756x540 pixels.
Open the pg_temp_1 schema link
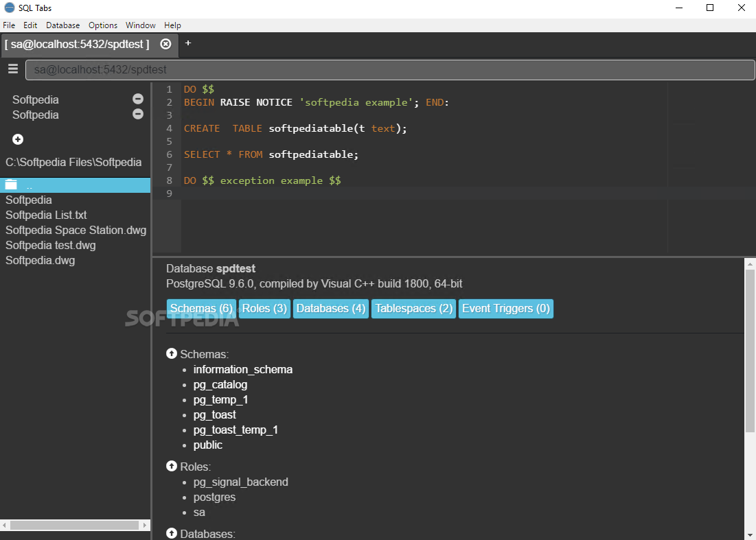pyautogui.click(x=221, y=400)
